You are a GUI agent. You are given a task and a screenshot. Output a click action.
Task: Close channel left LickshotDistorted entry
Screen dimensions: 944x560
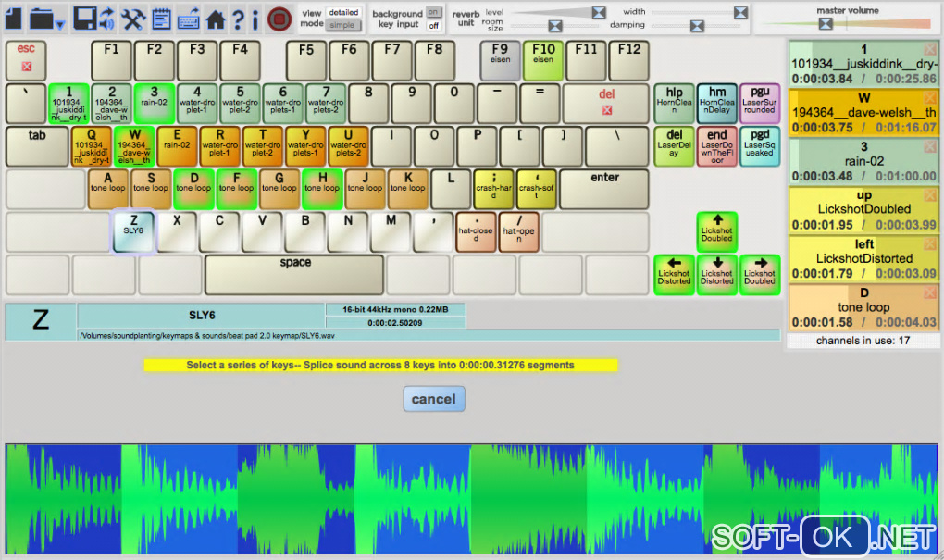[x=930, y=243]
